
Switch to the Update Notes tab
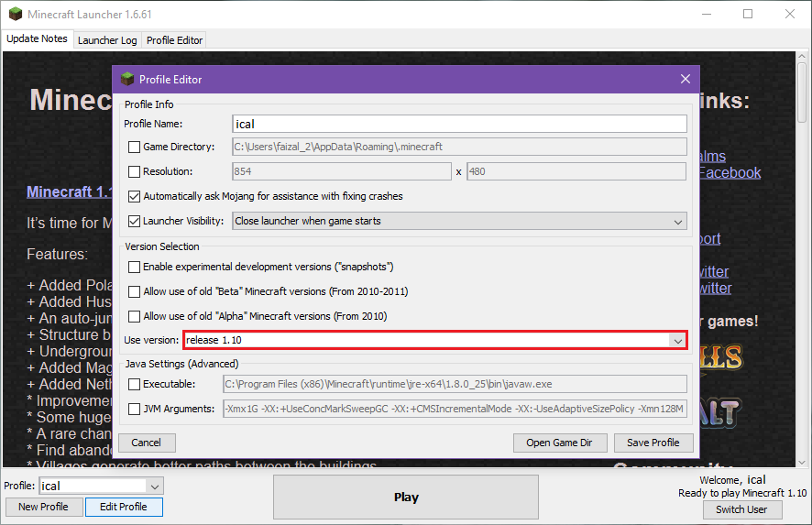click(x=37, y=38)
